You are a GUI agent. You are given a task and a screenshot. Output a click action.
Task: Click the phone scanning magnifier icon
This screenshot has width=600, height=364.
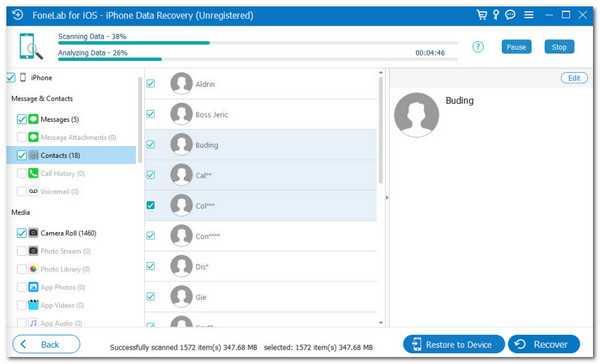(31, 47)
